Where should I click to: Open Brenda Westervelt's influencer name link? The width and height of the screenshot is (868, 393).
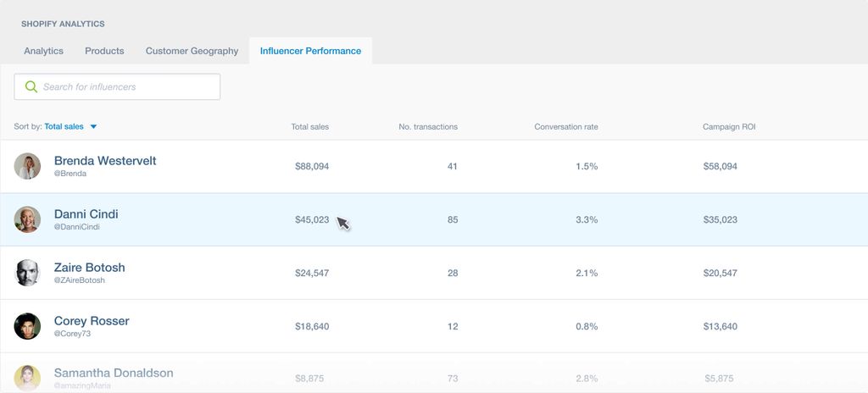coord(105,161)
